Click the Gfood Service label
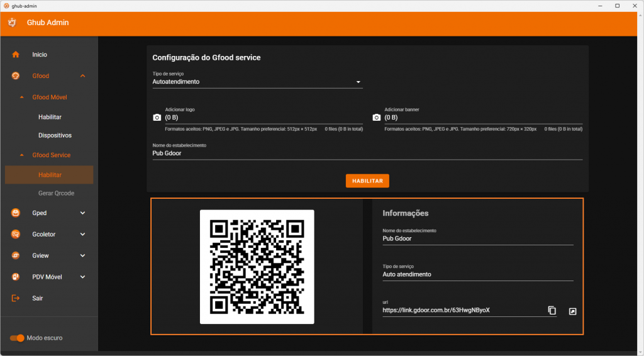644x356 pixels. [52, 155]
